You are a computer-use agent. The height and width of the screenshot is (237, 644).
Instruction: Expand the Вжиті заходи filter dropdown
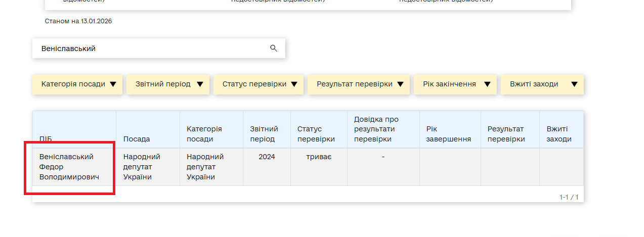(x=542, y=84)
